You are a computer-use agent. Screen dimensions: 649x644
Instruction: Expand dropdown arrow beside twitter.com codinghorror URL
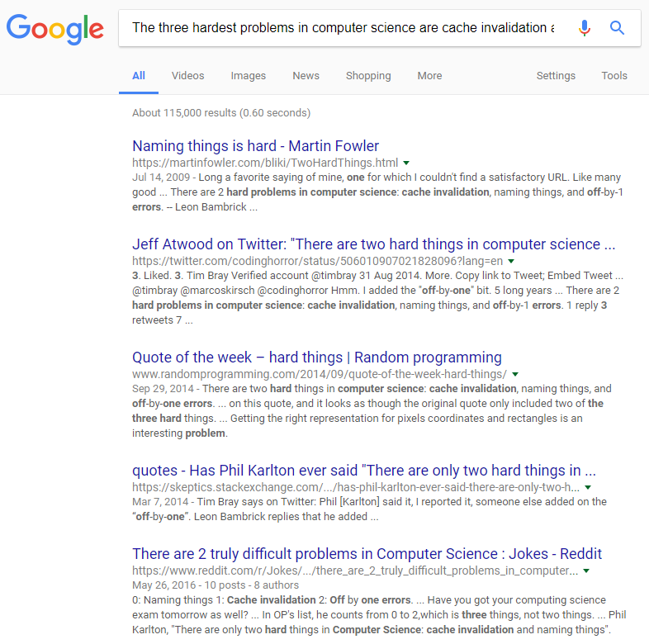pos(511,261)
